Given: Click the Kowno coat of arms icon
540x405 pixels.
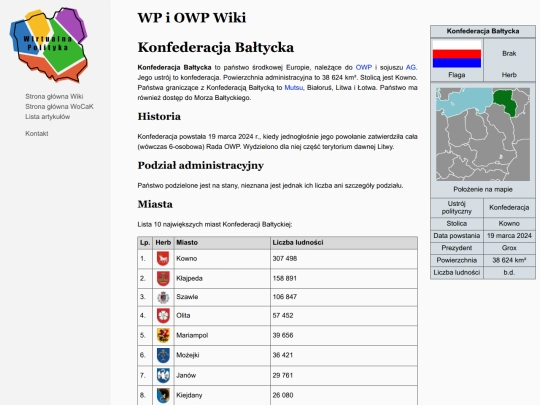Looking at the screenshot, I should (163, 259).
